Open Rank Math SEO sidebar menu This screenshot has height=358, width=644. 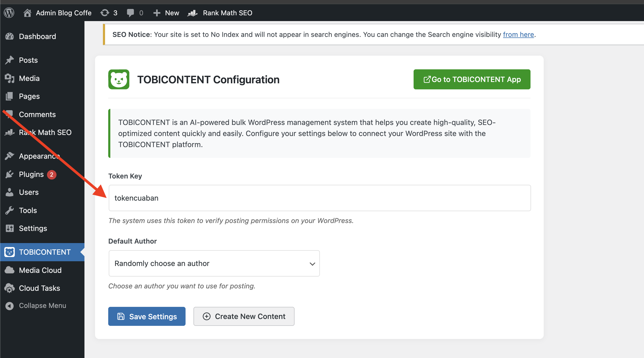tap(42, 132)
